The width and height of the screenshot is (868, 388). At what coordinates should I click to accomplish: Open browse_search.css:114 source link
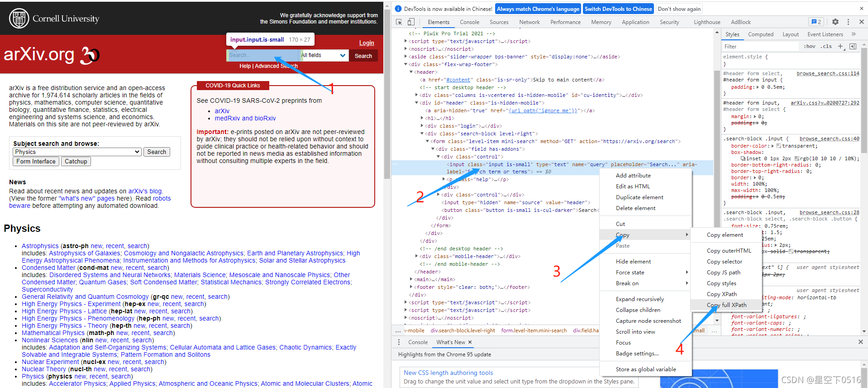[x=828, y=73]
